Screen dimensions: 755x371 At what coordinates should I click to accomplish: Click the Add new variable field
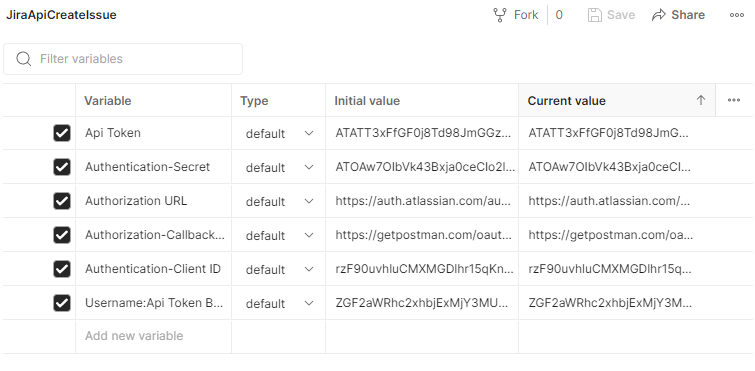pyautogui.click(x=153, y=336)
